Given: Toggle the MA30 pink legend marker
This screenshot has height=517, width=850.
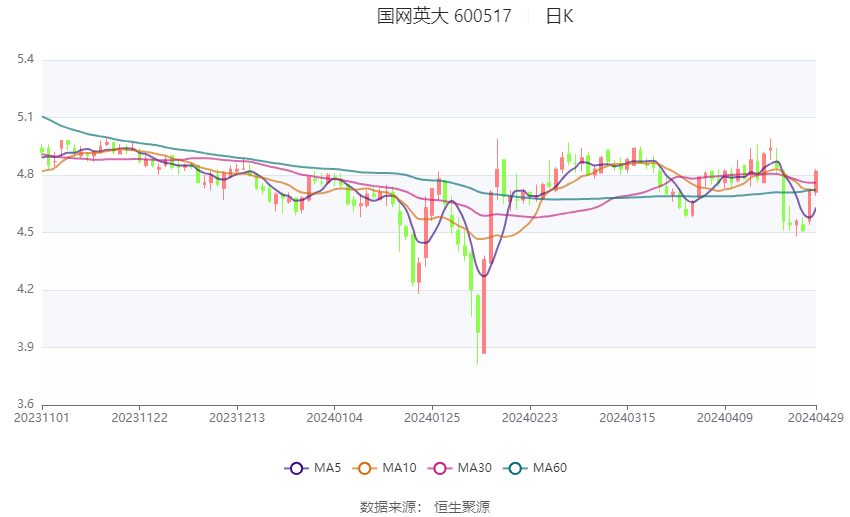Looking at the screenshot, I should coord(440,468).
